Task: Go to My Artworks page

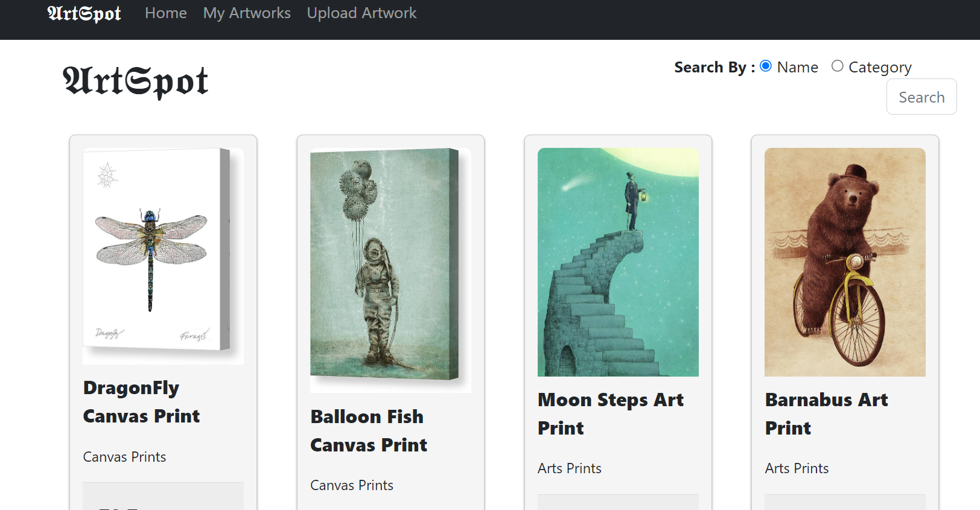Action: [x=247, y=13]
